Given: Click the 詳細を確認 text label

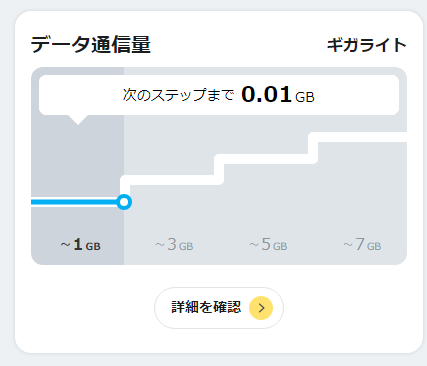Looking at the screenshot, I should pyautogui.click(x=206, y=307).
